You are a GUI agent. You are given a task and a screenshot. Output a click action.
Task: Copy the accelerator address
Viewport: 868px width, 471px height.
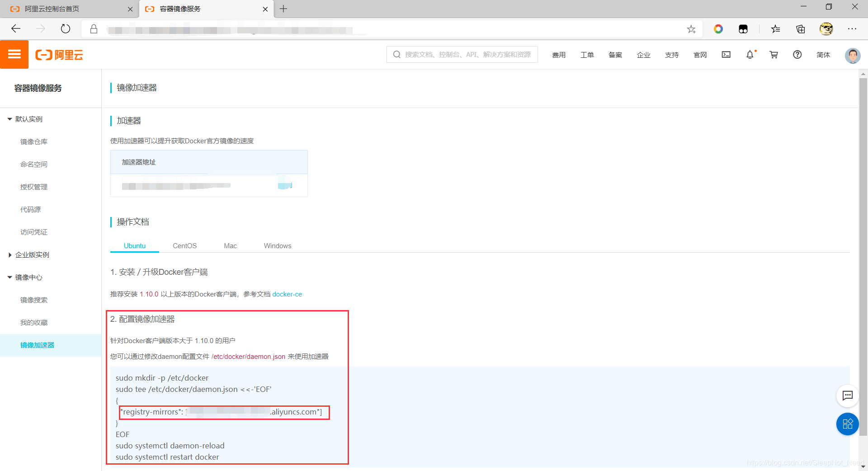(285, 185)
